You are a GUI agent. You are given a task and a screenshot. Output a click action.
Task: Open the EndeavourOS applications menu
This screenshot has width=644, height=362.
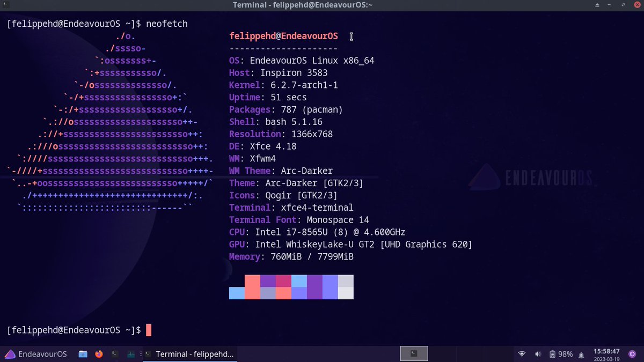coord(35,354)
